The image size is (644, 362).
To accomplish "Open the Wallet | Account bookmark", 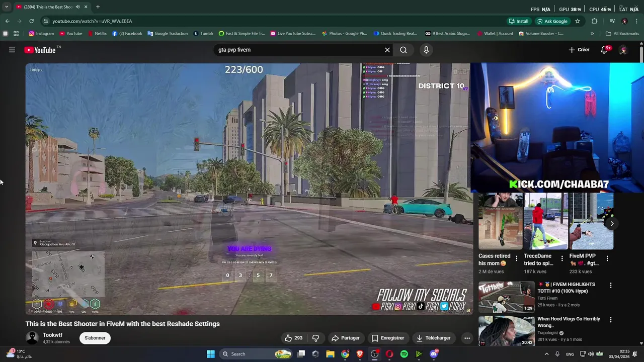I will 495,34.
